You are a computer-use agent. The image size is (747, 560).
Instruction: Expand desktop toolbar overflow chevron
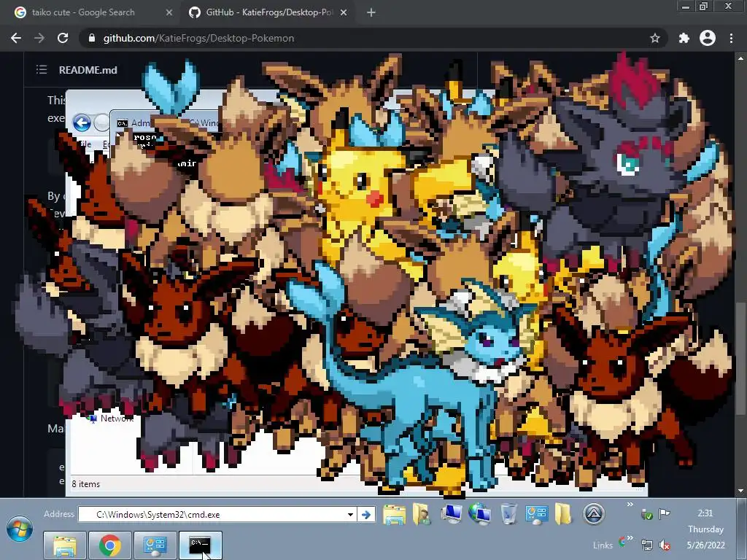630,505
